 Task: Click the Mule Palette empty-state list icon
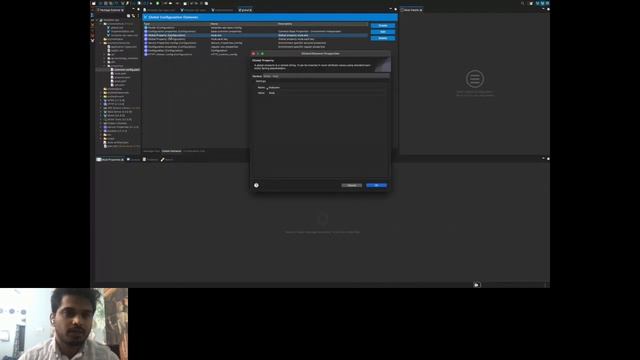(x=475, y=79)
